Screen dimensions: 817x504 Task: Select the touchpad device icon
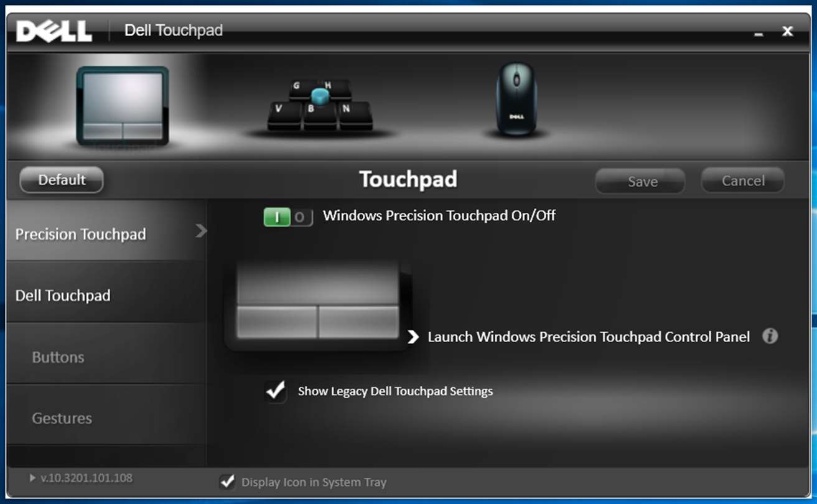[x=123, y=106]
